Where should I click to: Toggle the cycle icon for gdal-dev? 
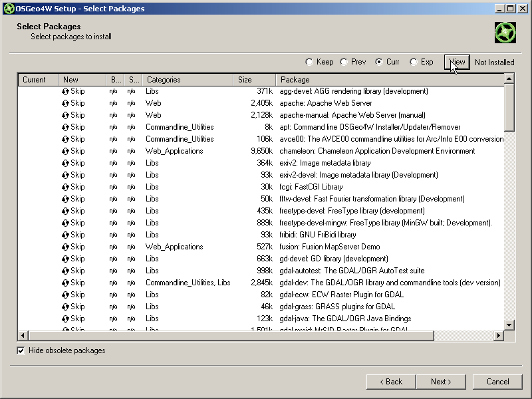65,283
